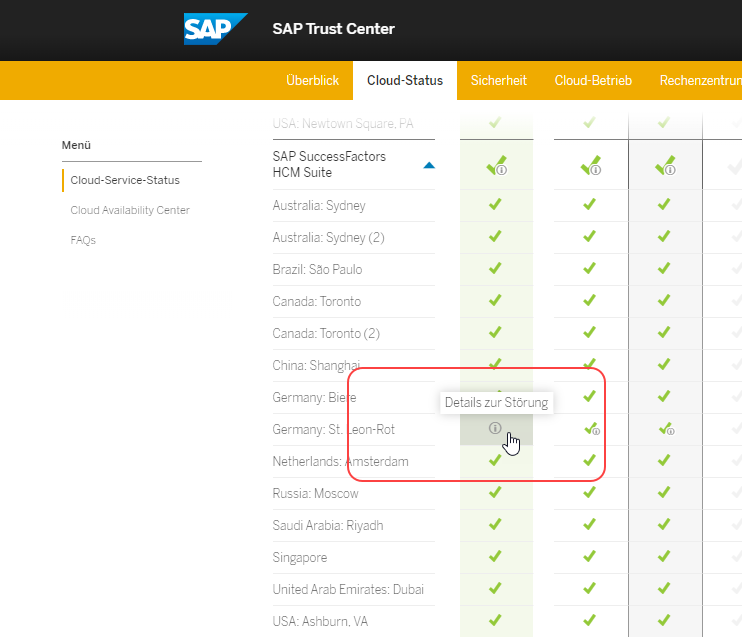
Task: Click HCM Suite second column status icon
Action: [x=591, y=166]
